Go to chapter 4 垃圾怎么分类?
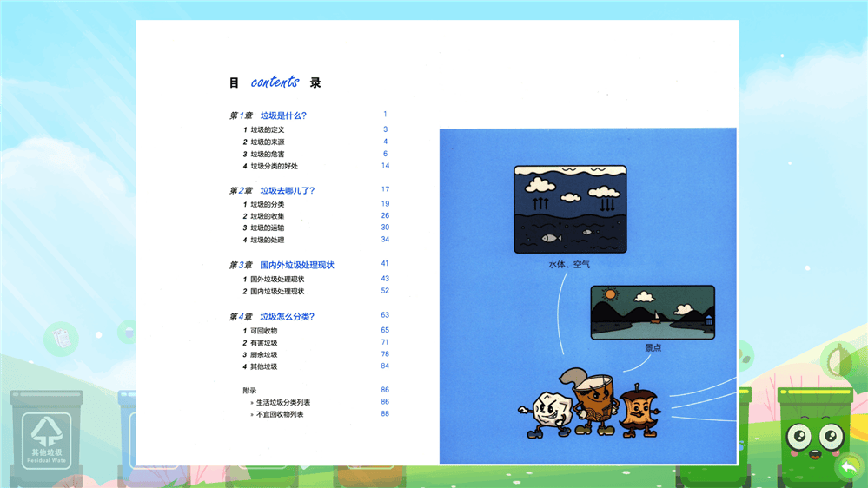Viewport: 868px width, 488px height. click(287, 317)
